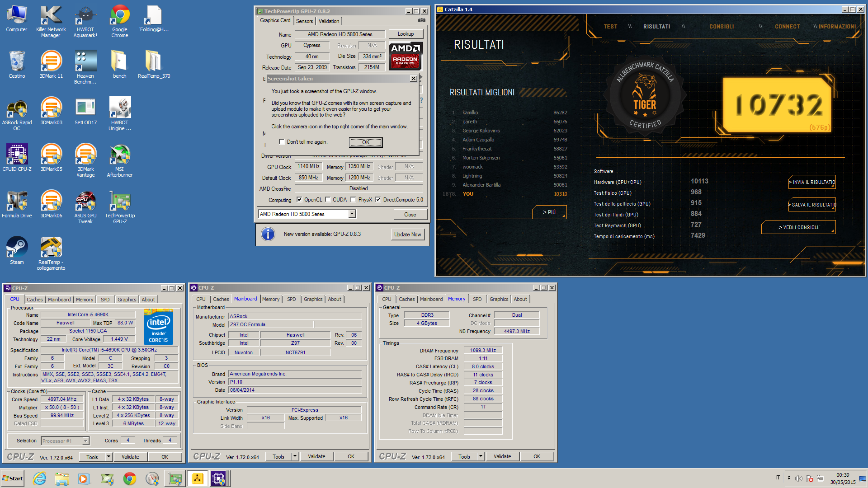Open the TechPowerUp GPU-Z desktop shortcut

point(120,206)
